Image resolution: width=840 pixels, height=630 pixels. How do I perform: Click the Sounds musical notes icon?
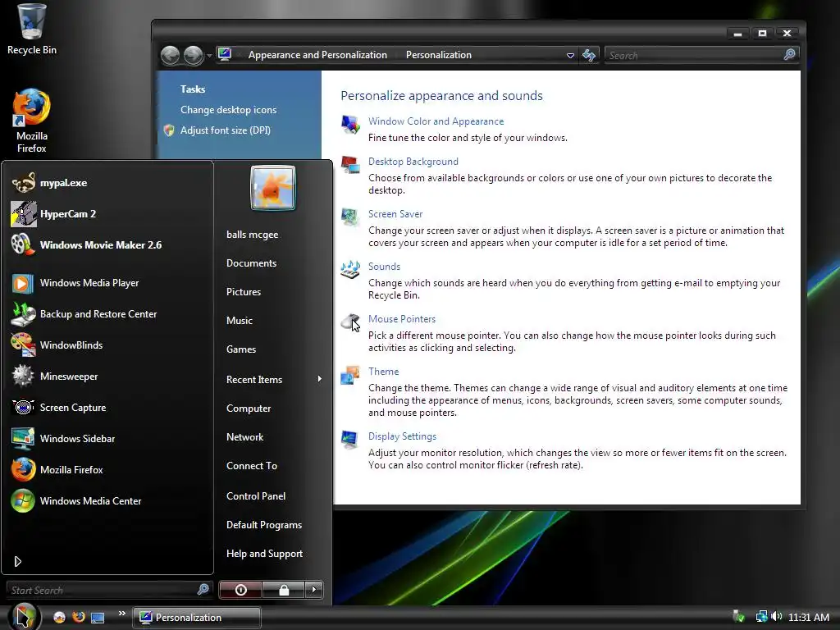click(x=350, y=269)
